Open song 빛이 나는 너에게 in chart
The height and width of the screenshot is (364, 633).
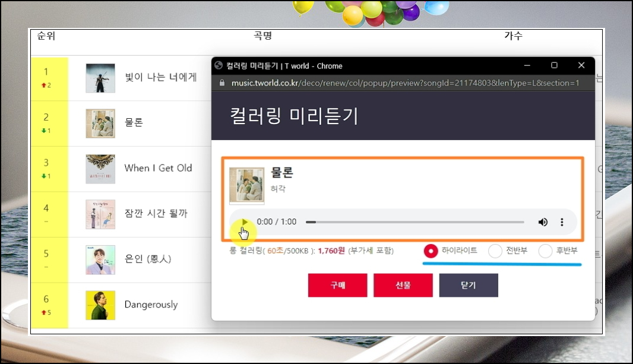161,77
